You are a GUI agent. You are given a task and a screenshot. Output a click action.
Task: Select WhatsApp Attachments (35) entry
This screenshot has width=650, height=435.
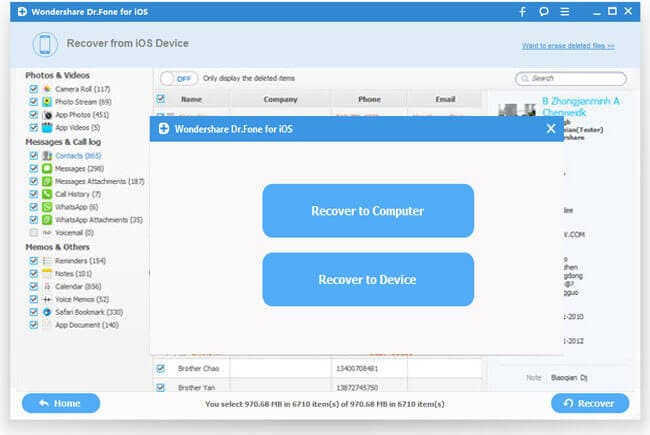(99, 220)
